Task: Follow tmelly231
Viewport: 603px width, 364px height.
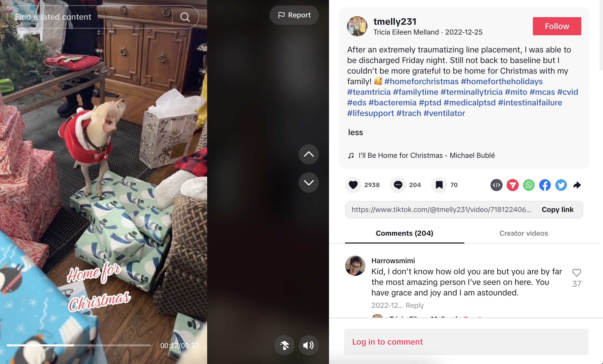Action: [x=557, y=26]
